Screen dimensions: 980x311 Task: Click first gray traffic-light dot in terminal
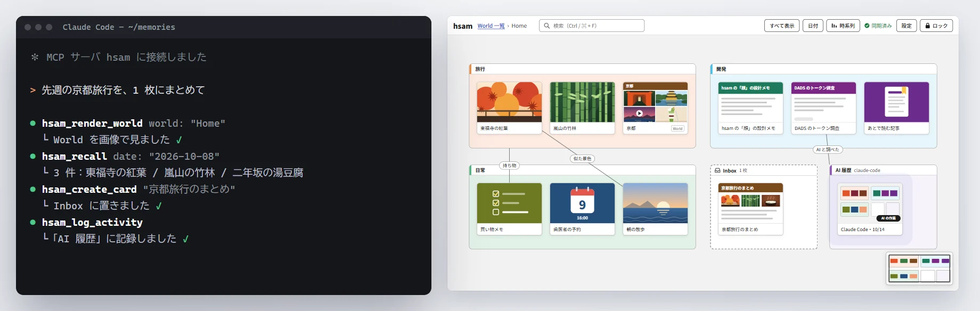click(28, 27)
